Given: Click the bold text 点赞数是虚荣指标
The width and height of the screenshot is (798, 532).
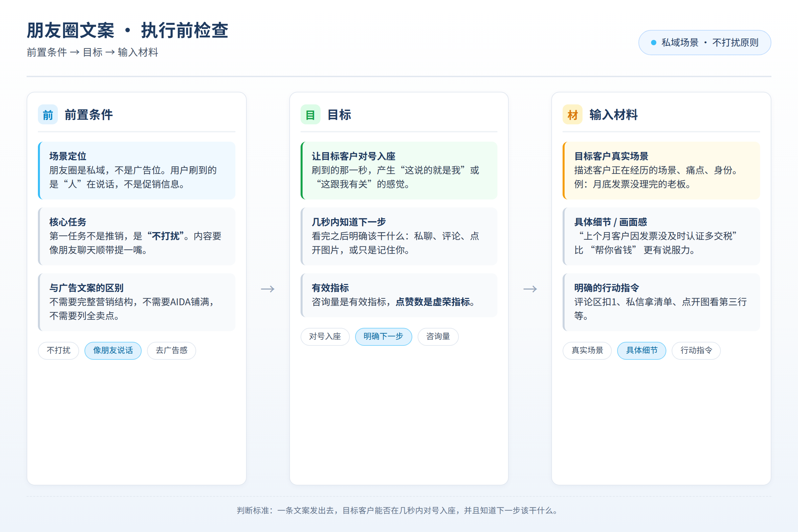Looking at the screenshot, I should pyautogui.click(x=433, y=302).
